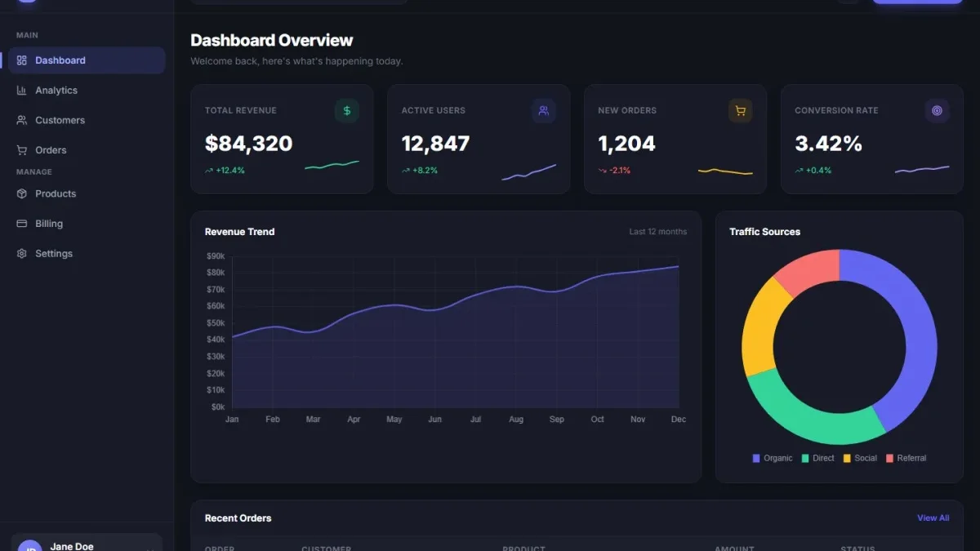
Task: Click the "$50k" y-axis label
Action: pyautogui.click(x=216, y=323)
